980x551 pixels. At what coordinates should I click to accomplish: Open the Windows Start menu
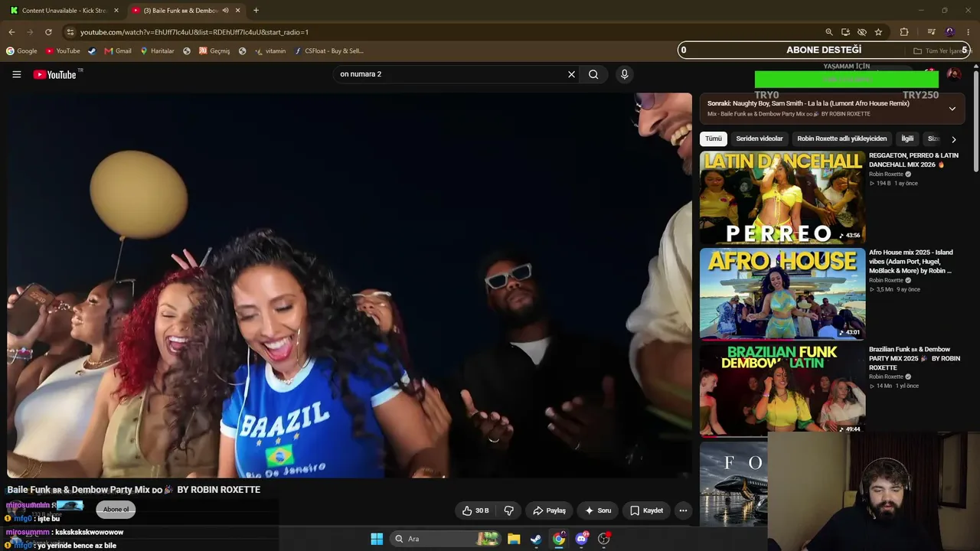point(377,539)
